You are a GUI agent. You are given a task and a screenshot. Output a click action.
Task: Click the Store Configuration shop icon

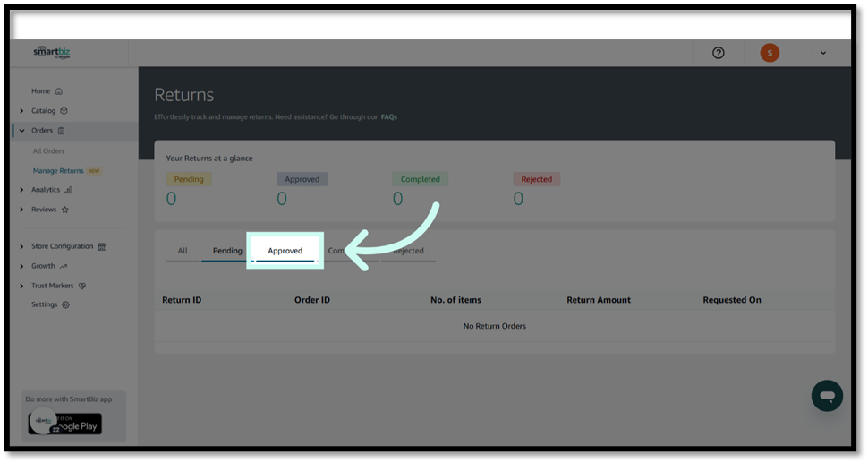coord(102,246)
